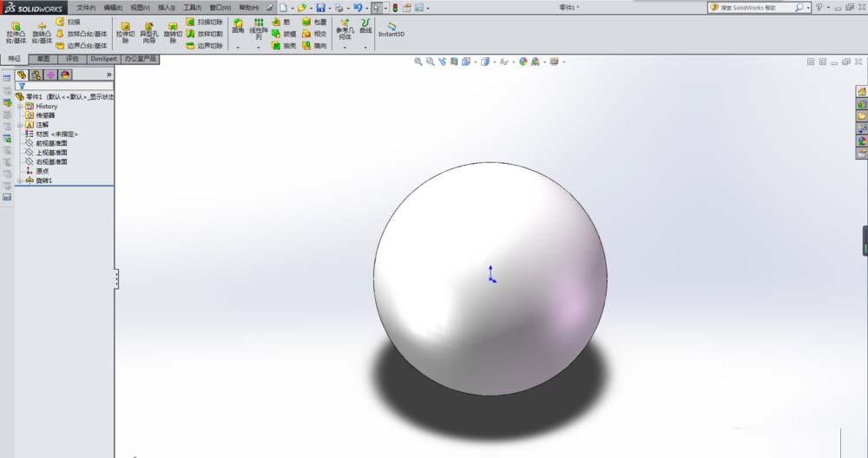Click the 圆角 fillet tool
The height and width of the screenshot is (458, 868).
pos(238,26)
